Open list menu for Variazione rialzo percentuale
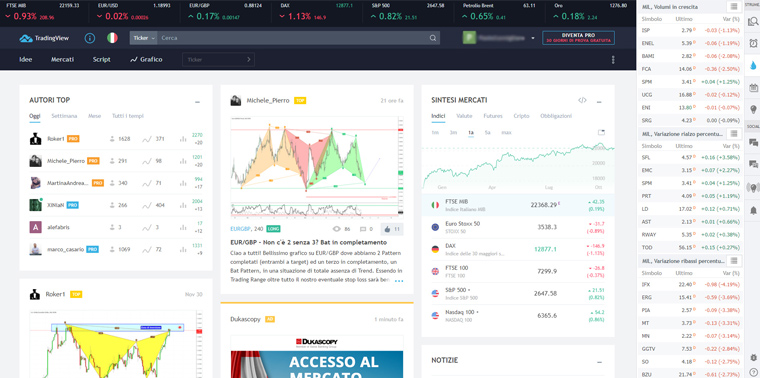Screen dimensions: 760x378 733,133
